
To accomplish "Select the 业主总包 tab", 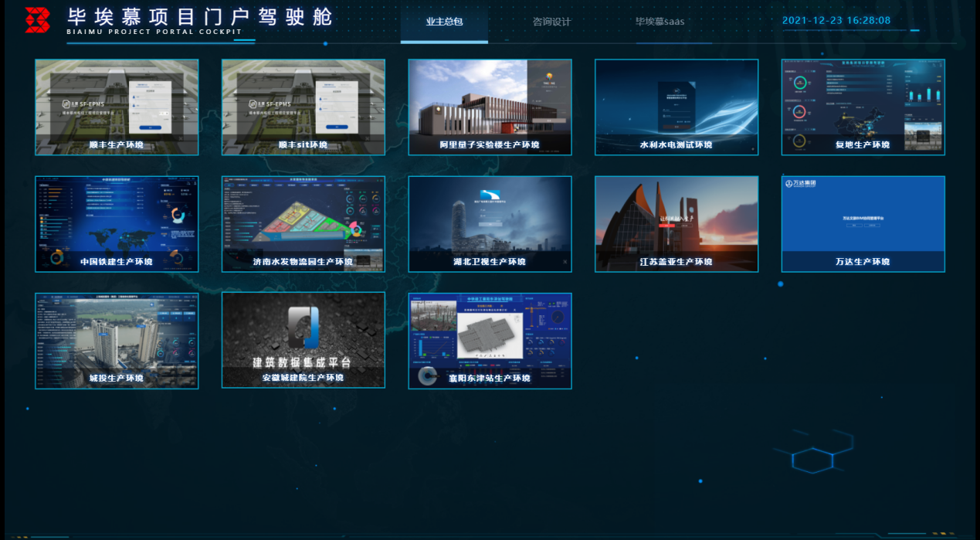I will pos(444,22).
